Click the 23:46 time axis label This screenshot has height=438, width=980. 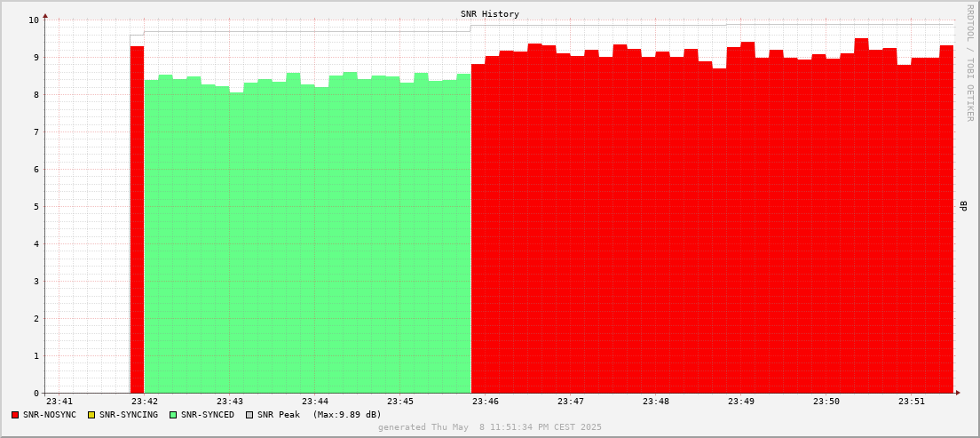pos(485,401)
